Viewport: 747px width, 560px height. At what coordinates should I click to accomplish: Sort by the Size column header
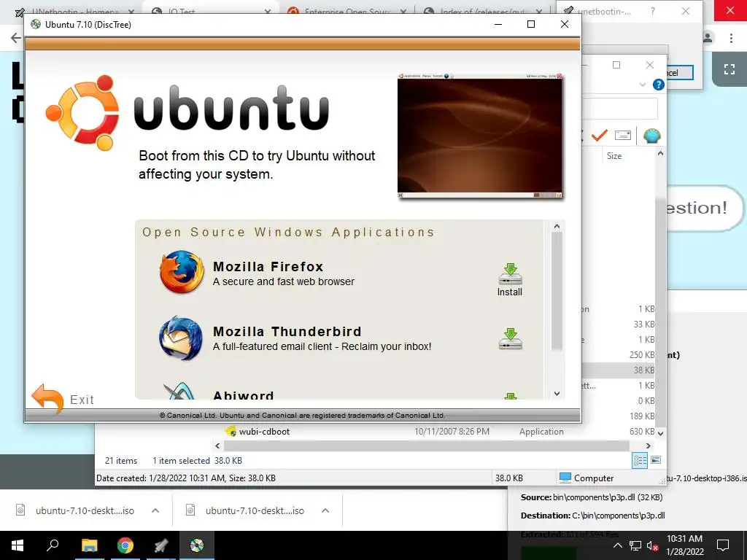[614, 156]
